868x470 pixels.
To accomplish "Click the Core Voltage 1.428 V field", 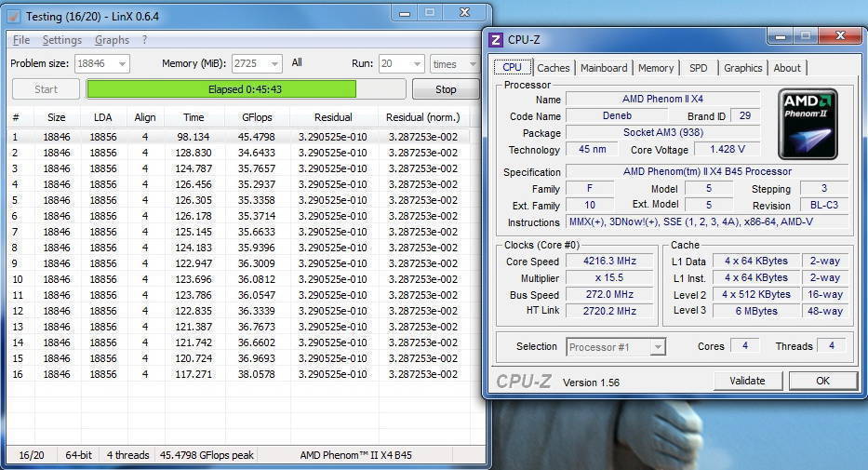I will click(x=728, y=150).
